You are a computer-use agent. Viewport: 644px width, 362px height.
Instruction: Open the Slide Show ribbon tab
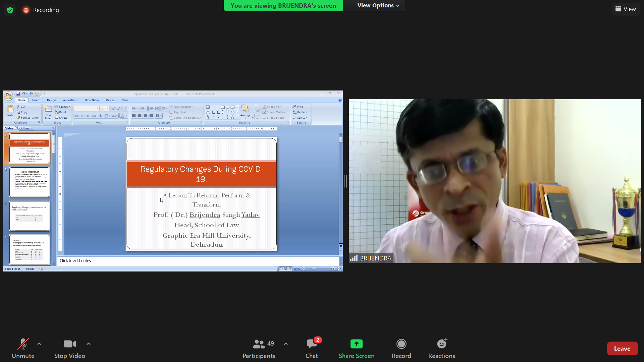92,100
